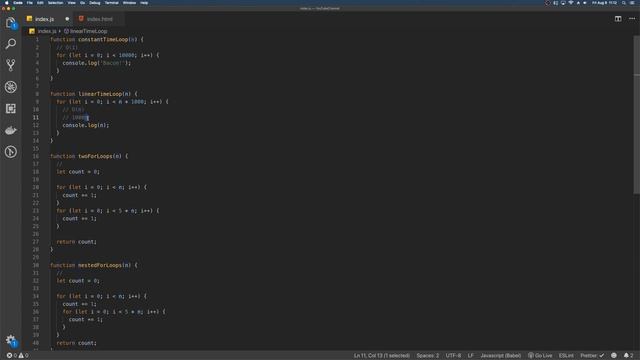
Task: Start server with Go Live button
Action: (x=540, y=356)
